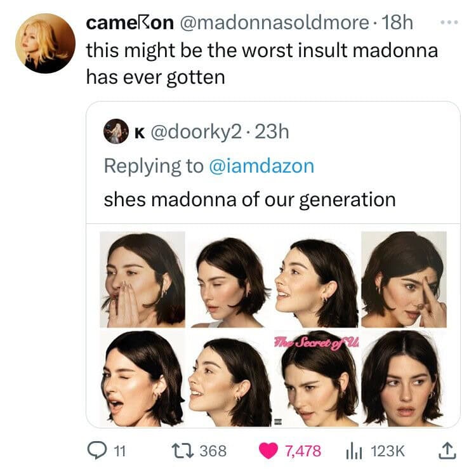Visit the @iamdazon profile link
The width and height of the screenshot is (476, 469).
(261, 166)
